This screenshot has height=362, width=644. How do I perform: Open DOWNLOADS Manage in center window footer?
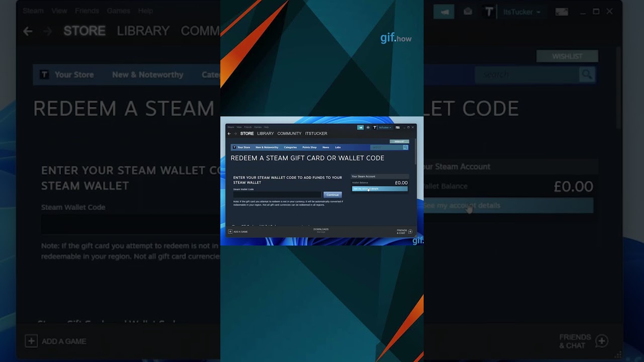click(321, 231)
